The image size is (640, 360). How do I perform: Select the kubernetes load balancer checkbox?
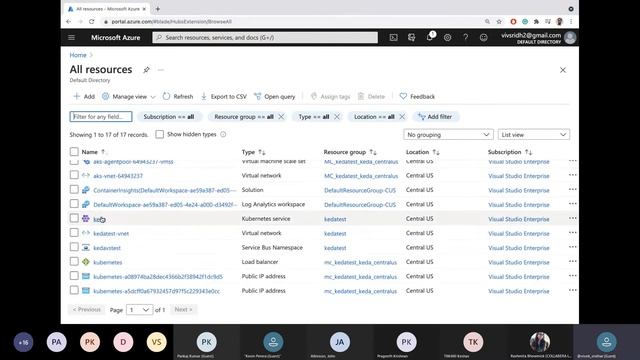(x=74, y=261)
